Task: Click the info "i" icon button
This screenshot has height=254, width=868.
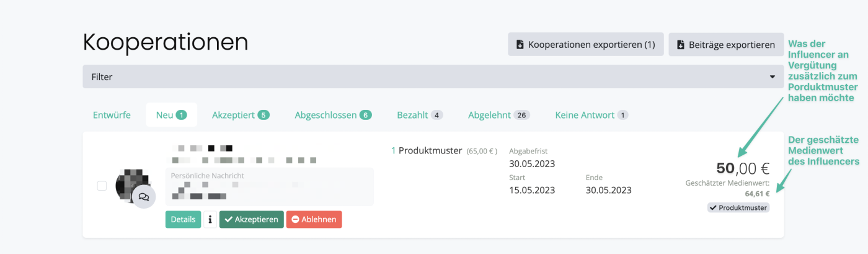Action: coord(210,219)
